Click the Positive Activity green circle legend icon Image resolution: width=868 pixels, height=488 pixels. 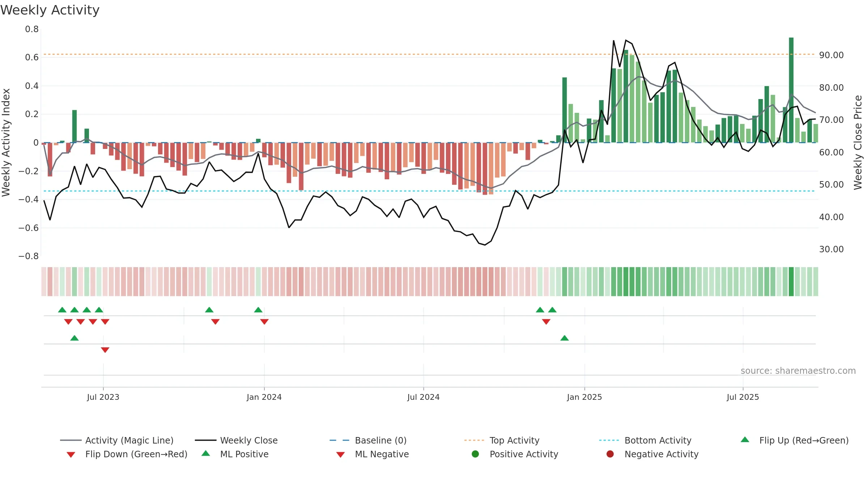pyautogui.click(x=476, y=454)
